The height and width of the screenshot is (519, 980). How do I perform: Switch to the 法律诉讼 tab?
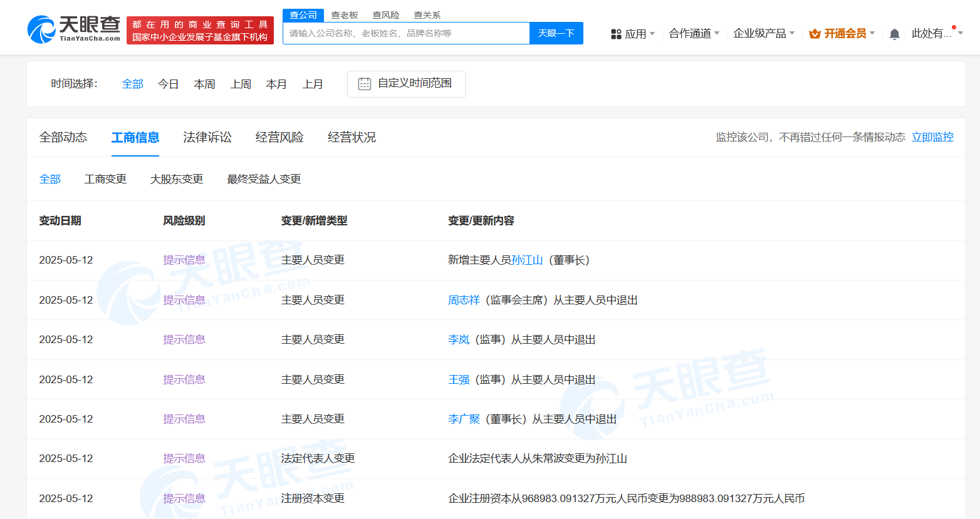207,137
